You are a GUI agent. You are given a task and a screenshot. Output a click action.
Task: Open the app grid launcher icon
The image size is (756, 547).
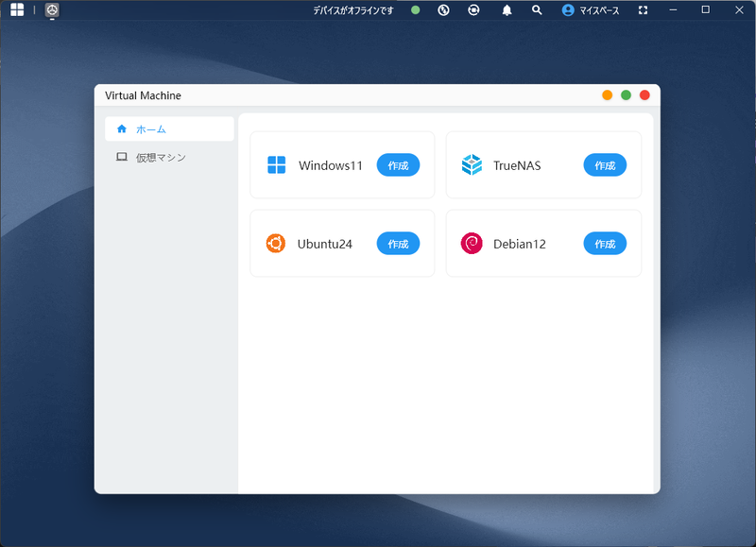click(x=17, y=9)
